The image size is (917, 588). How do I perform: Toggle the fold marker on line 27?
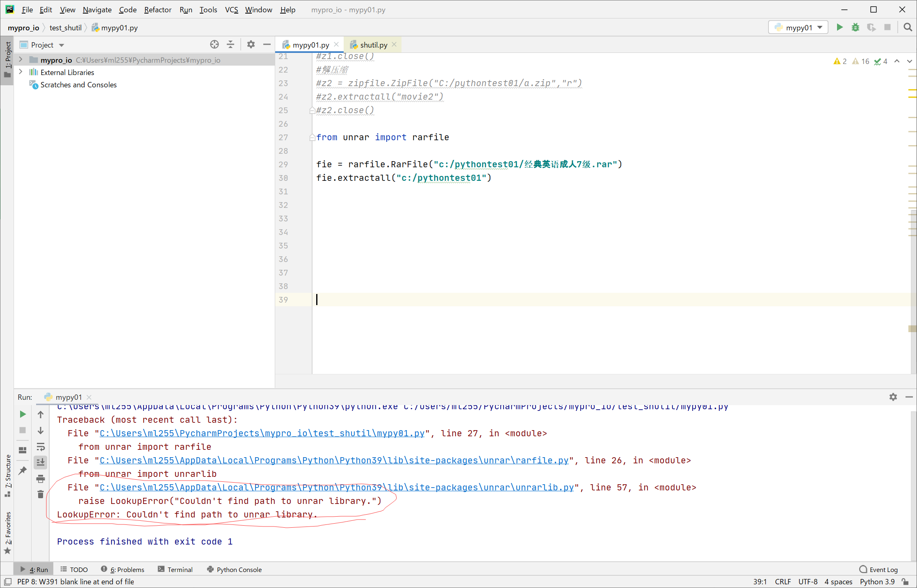312,137
